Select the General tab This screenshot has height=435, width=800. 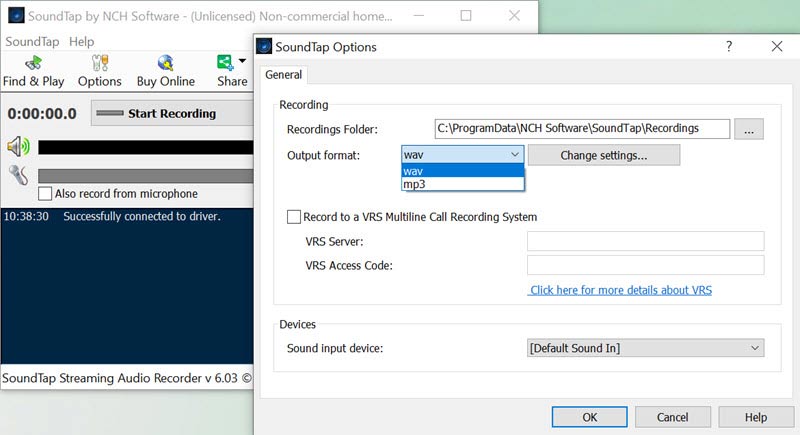[284, 75]
